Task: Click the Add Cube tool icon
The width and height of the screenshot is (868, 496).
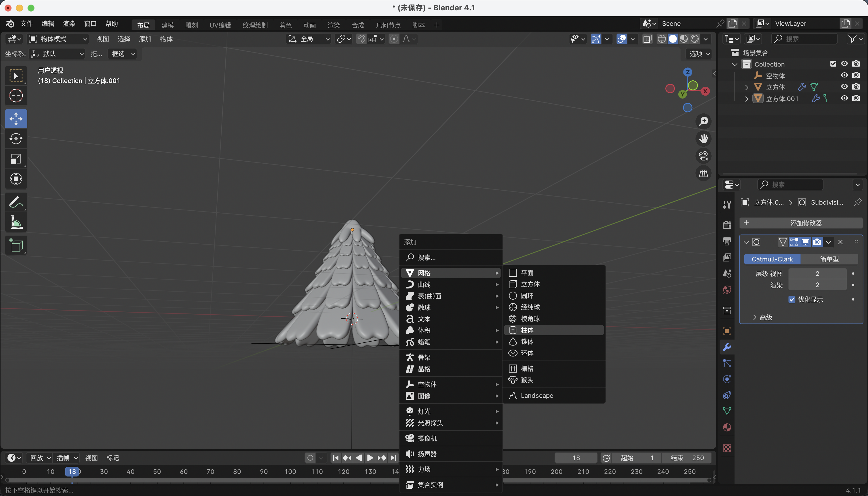Action: tap(16, 245)
